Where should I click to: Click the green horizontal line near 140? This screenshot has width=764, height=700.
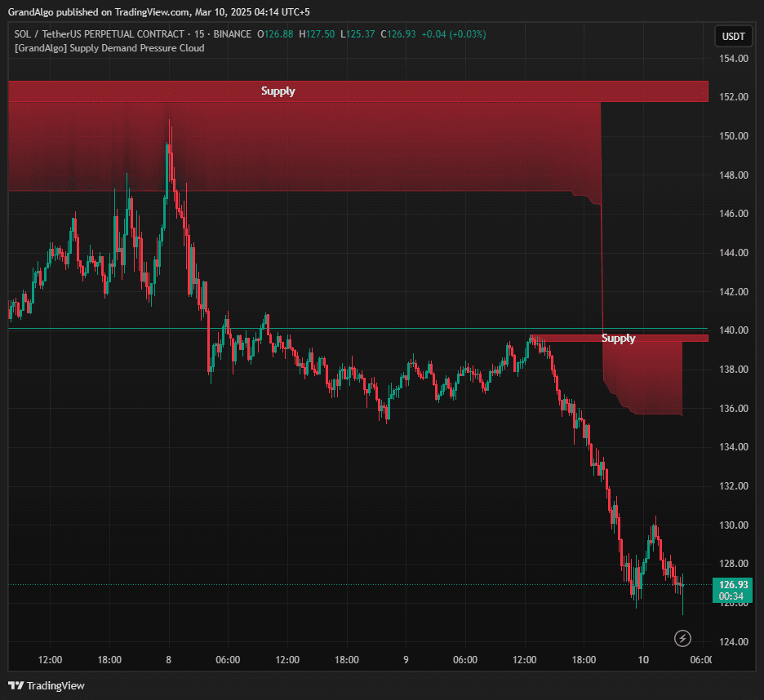(326, 329)
